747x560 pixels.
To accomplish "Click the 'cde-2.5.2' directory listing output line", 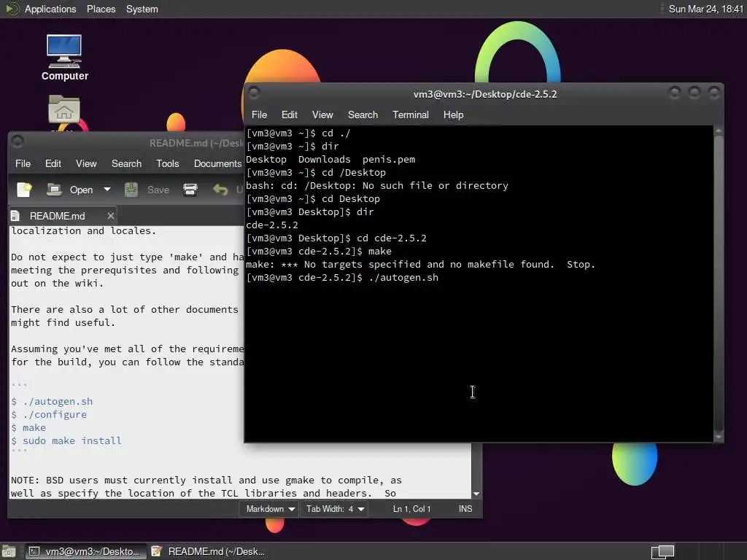I will point(272,225).
